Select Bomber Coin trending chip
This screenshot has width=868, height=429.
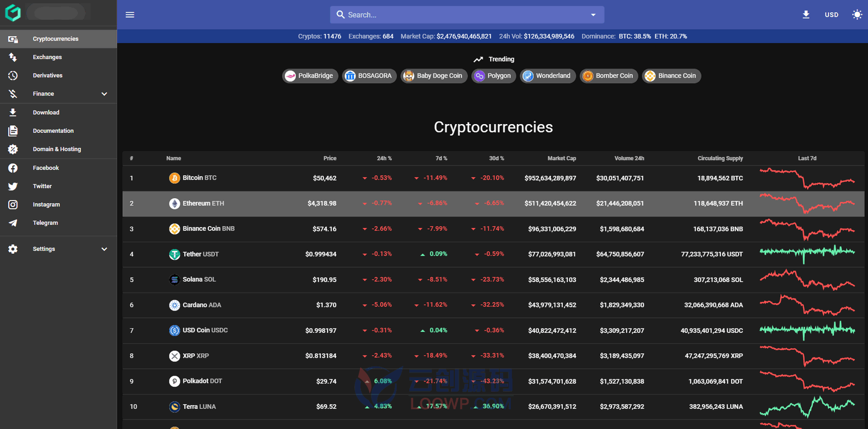[x=608, y=76]
